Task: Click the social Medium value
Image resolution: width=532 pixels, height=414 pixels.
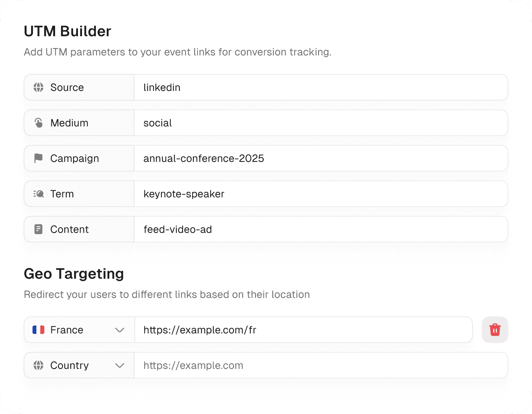Action: tap(259, 123)
